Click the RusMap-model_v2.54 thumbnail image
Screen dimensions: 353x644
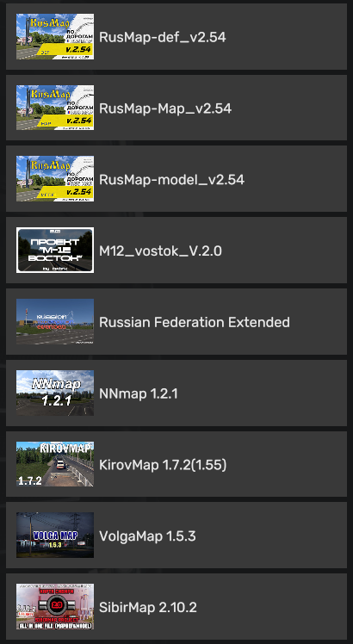pyautogui.click(x=55, y=179)
